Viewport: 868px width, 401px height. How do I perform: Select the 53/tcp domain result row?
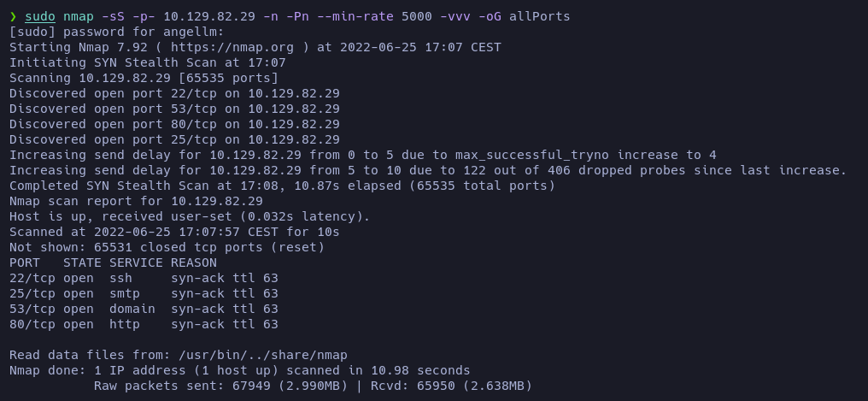tap(144, 309)
